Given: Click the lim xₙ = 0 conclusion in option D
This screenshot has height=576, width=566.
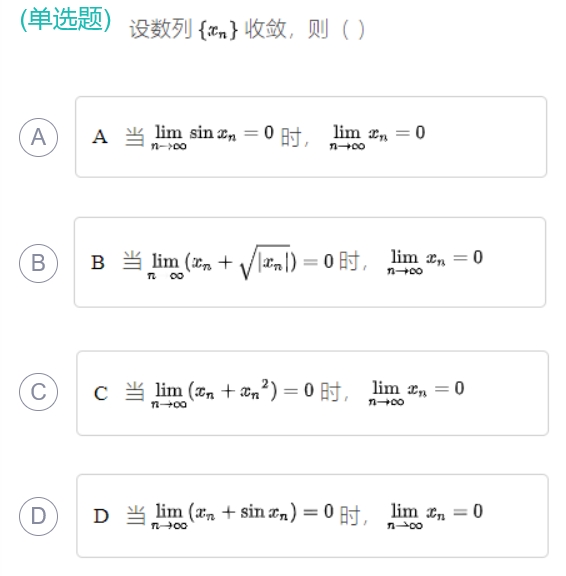Looking at the screenshot, I should (x=435, y=515).
